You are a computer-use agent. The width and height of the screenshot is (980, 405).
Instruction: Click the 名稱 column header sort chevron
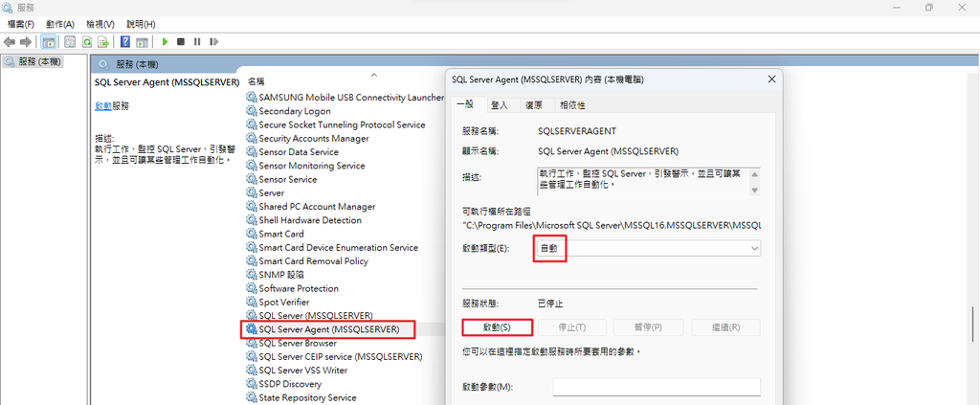[x=374, y=75]
